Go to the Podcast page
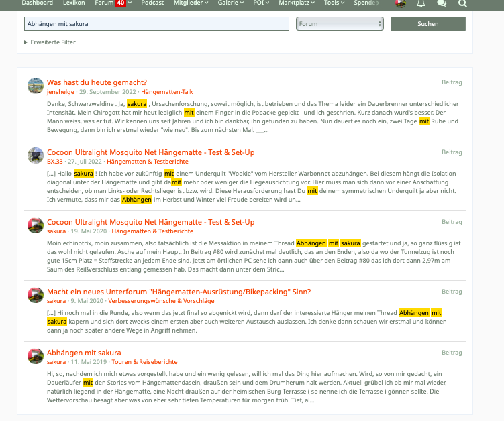The width and height of the screenshot is (504, 421). coord(152,3)
